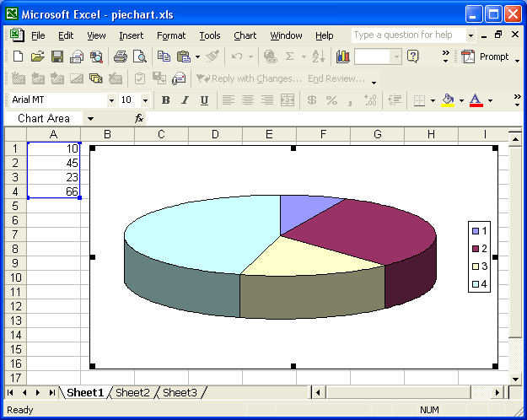Open the Chart menu
Viewport: 527px width, 420px height.
pyautogui.click(x=245, y=35)
